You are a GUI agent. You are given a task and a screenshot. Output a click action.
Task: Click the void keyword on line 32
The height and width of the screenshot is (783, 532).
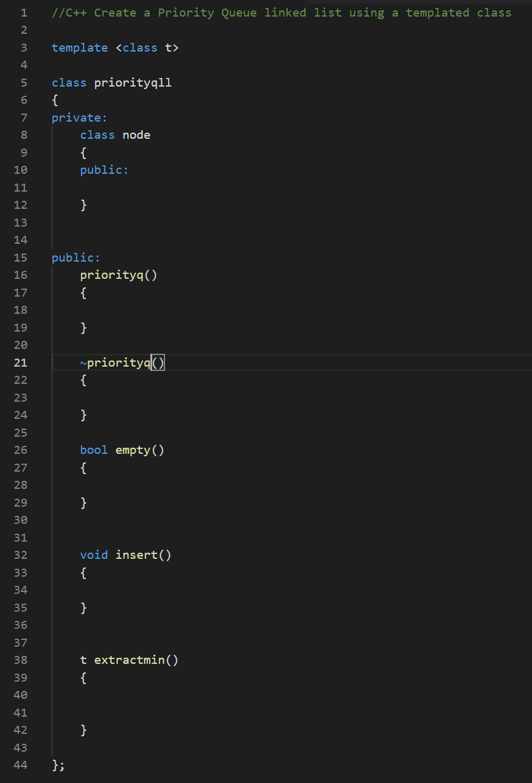(x=93, y=555)
